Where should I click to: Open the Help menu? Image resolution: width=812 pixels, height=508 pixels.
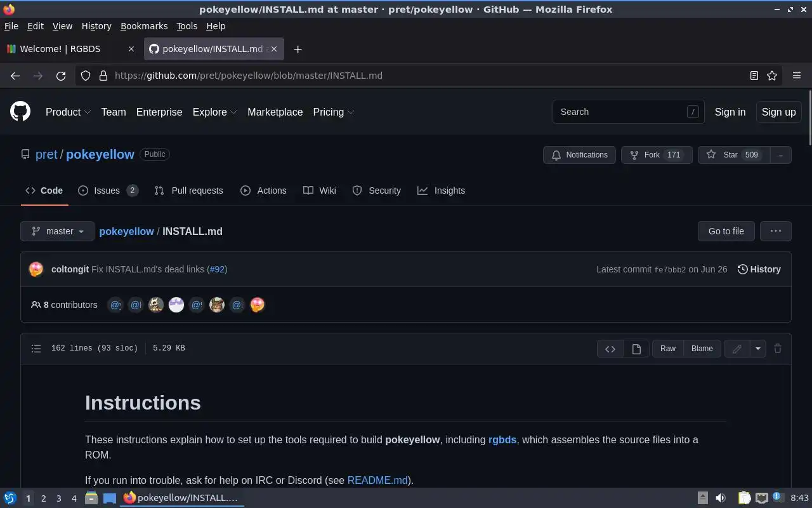point(216,26)
